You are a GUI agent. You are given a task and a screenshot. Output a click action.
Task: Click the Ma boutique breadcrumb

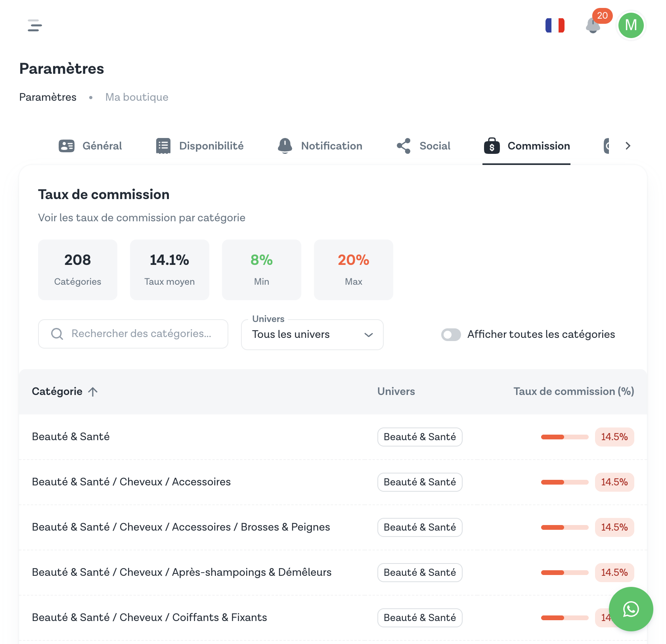point(137,97)
